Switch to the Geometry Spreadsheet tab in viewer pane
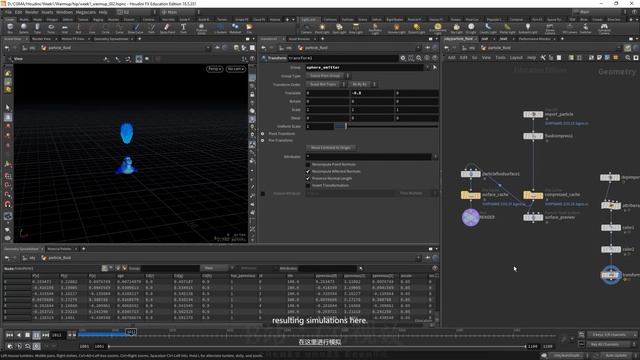Screen dimensions: 640x360 111,39
